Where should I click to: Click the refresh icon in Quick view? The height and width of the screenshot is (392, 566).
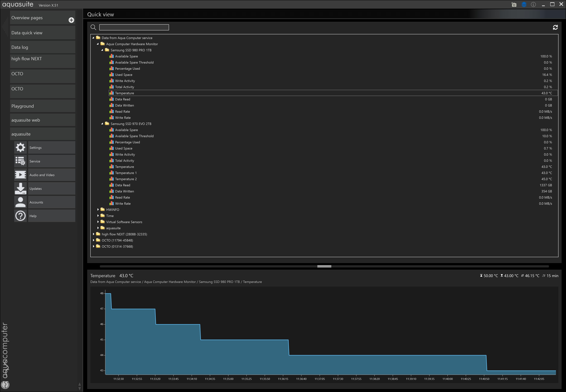pyautogui.click(x=555, y=27)
